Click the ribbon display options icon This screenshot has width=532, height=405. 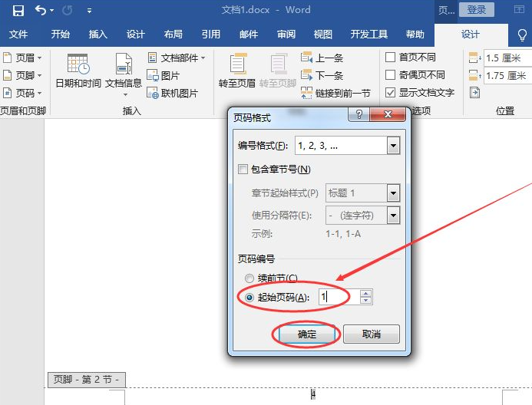(x=519, y=9)
